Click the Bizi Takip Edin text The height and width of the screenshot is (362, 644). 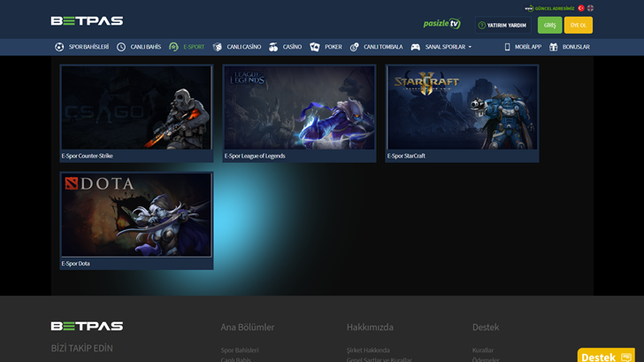81,349
